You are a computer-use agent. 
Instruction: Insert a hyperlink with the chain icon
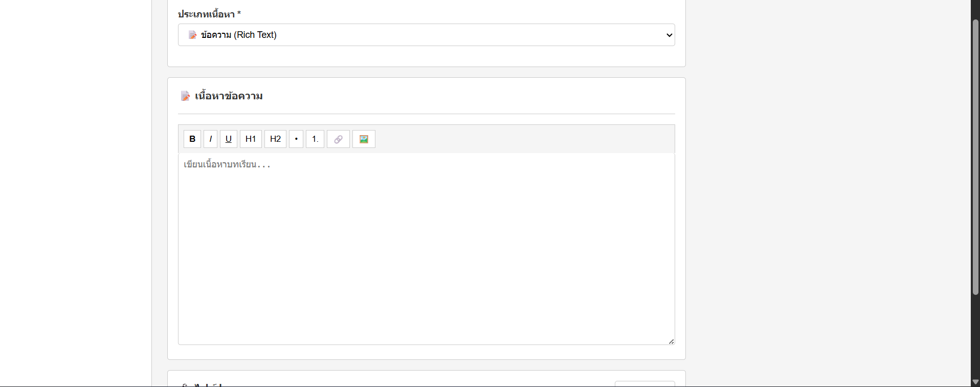click(x=338, y=139)
